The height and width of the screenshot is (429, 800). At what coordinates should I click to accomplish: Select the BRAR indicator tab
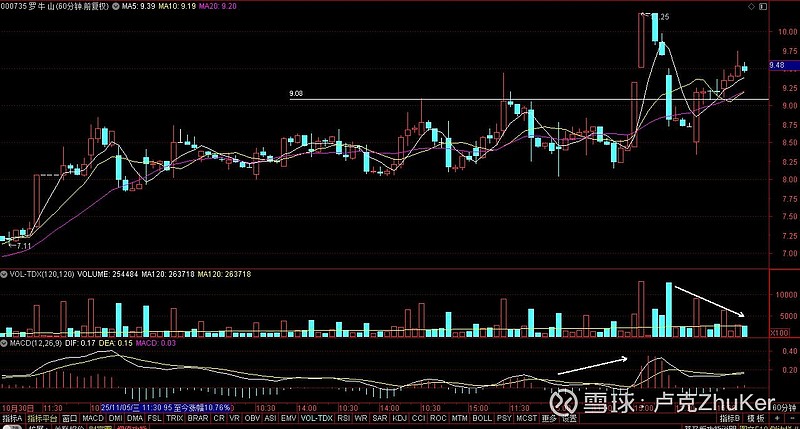(x=198, y=418)
